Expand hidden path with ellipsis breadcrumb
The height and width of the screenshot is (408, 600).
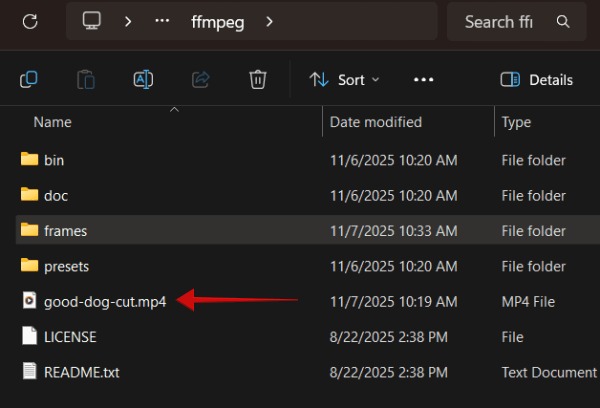click(x=162, y=21)
